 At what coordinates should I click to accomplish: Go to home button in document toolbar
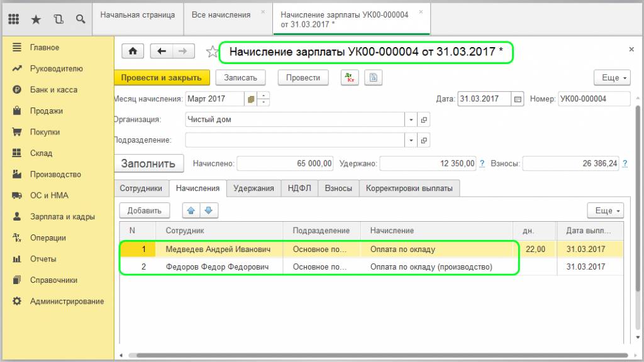pyautogui.click(x=133, y=52)
